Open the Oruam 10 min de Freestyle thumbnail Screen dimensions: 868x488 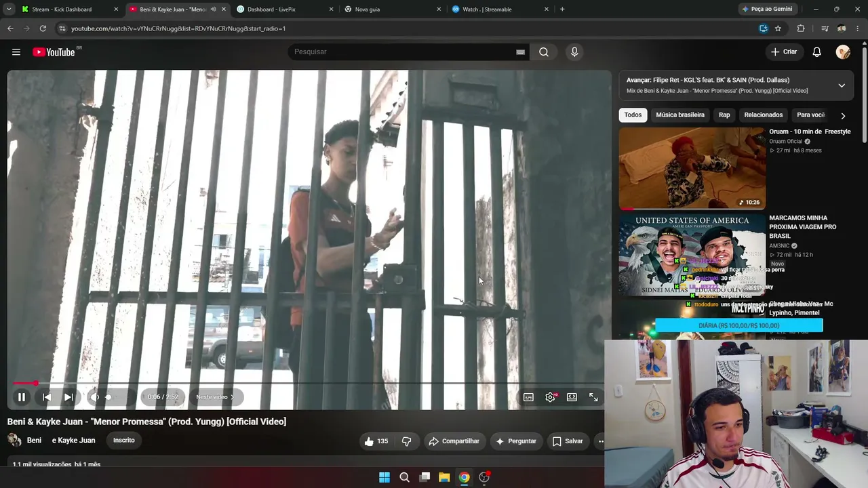tap(692, 168)
